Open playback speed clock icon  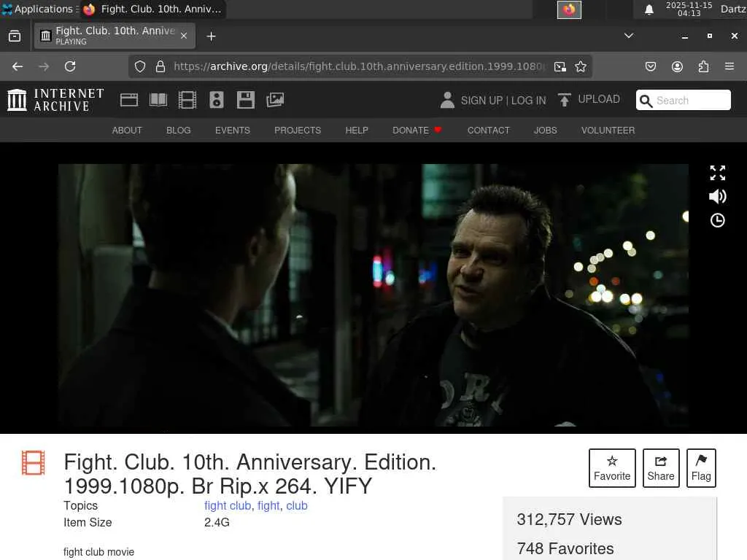[x=718, y=220]
